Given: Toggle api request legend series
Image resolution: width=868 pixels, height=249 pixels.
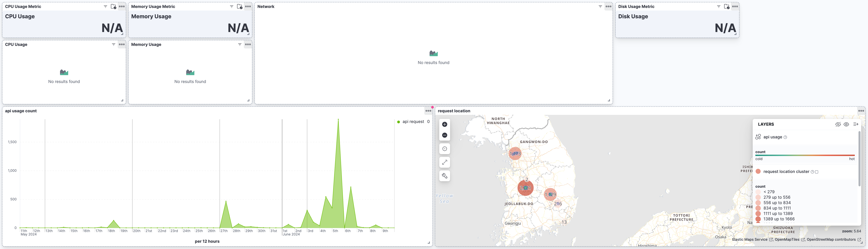Looking at the screenshot, I should click(413, 122).
